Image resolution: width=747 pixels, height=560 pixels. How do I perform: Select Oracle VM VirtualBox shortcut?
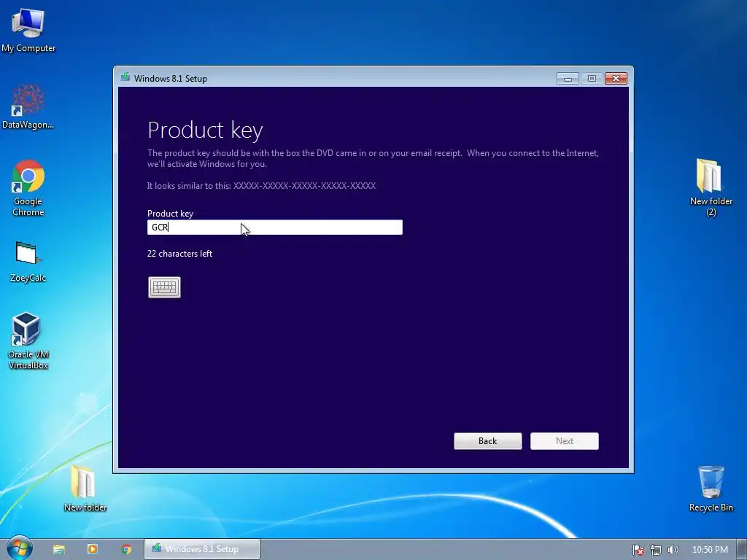tap(28, 341)
